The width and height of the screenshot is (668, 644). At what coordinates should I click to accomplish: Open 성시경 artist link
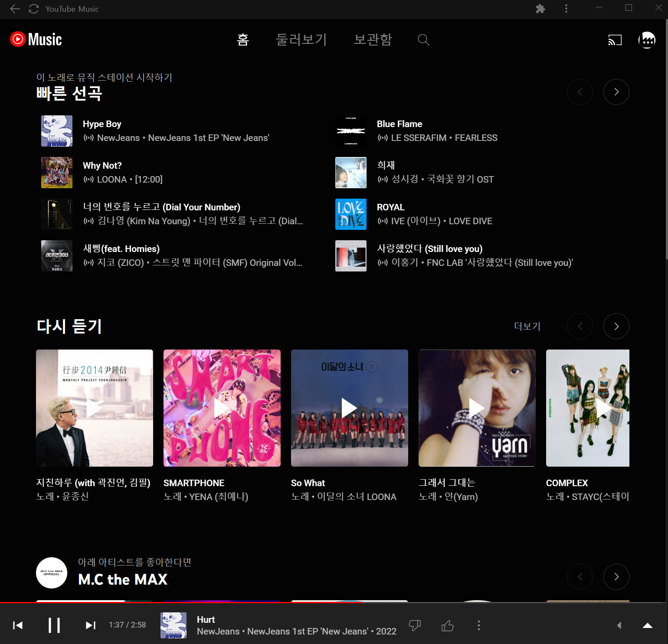click(x=405, y=180)
